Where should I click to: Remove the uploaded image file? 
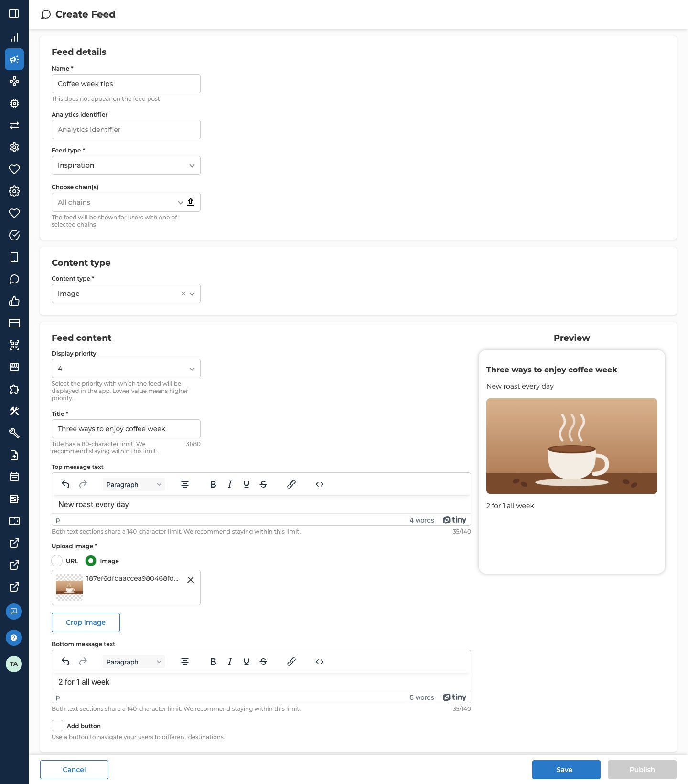(191, 580)
